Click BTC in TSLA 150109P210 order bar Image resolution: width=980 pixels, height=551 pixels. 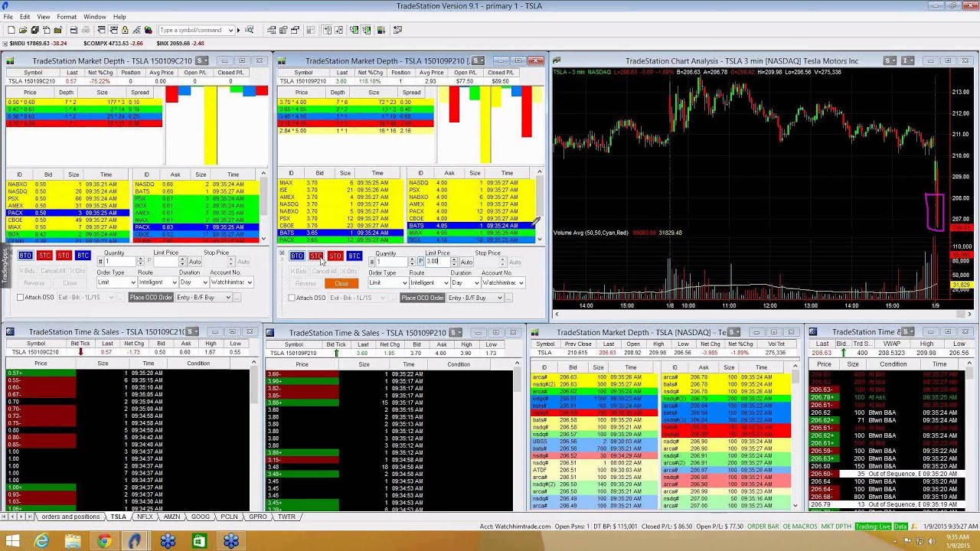pyautogui.click(x=354, y=256)
